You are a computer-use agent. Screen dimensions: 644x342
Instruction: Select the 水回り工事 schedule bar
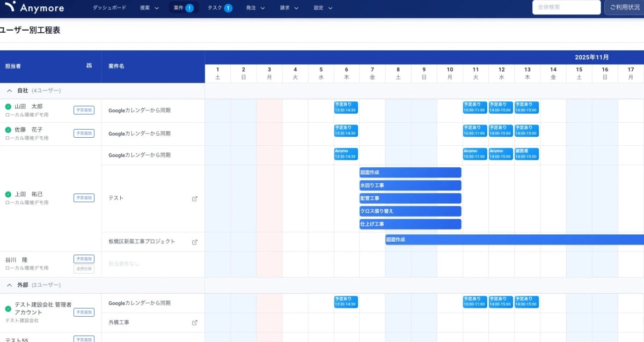[410, 185]
